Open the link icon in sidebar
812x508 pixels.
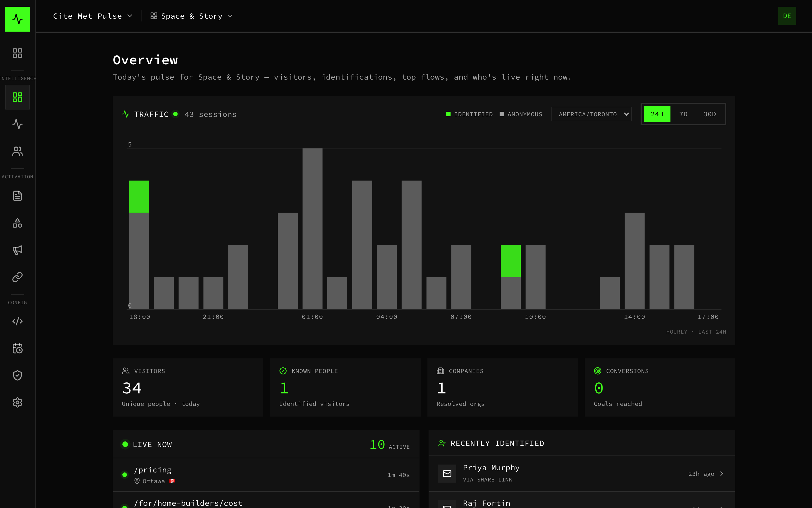coord(17,277)
